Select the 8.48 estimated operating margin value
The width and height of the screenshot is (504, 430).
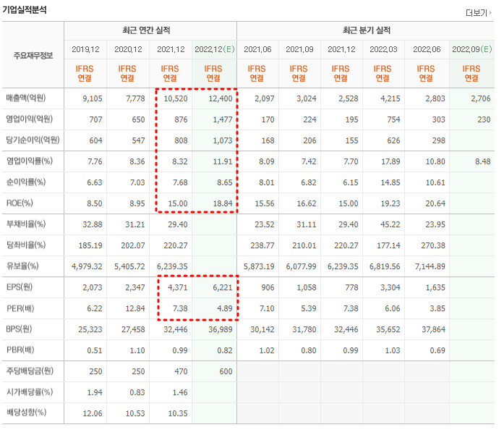483,161
